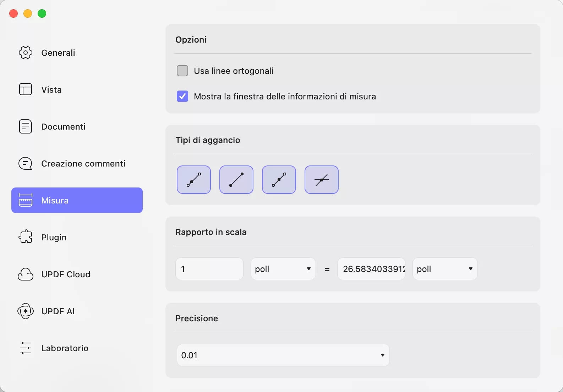Toggle the snap-to-path icon (off-center square)
Viewport: 563px width, 392px height.
point(194,180)
